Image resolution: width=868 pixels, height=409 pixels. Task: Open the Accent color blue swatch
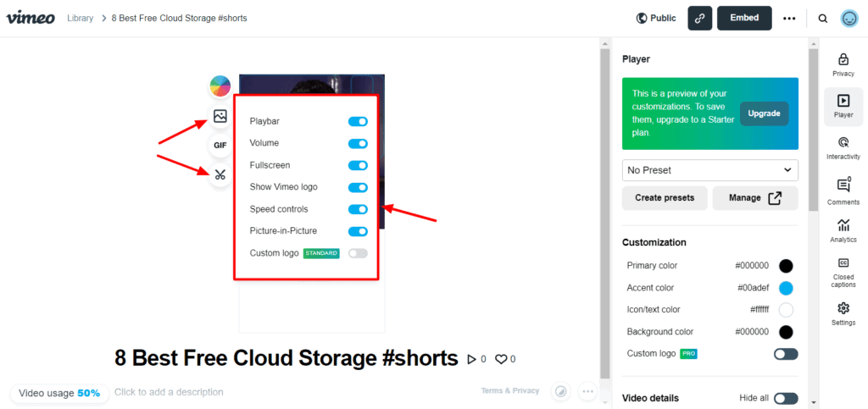786,288
